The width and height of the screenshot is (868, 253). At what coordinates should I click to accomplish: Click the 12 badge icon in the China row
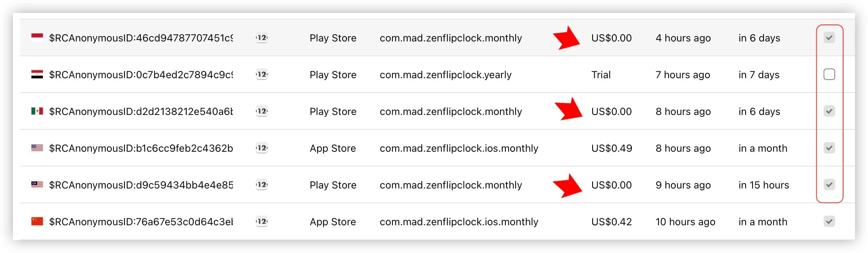(x=262, y=222)
